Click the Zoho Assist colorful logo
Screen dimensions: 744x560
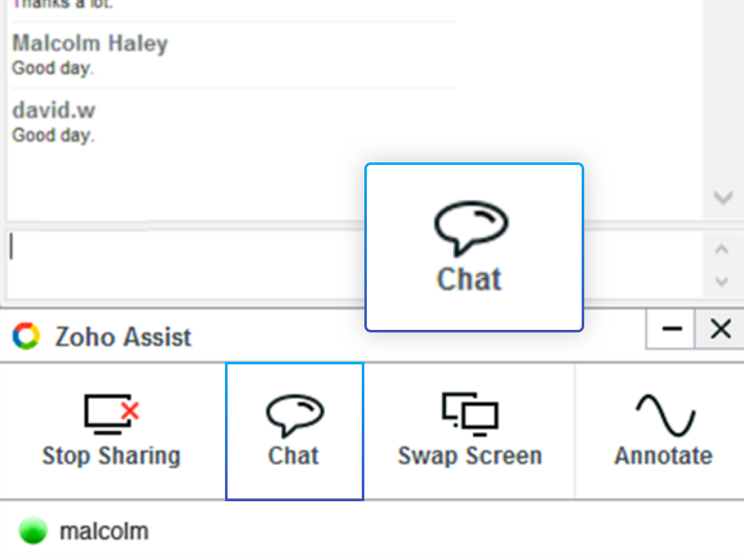(26, 336)
